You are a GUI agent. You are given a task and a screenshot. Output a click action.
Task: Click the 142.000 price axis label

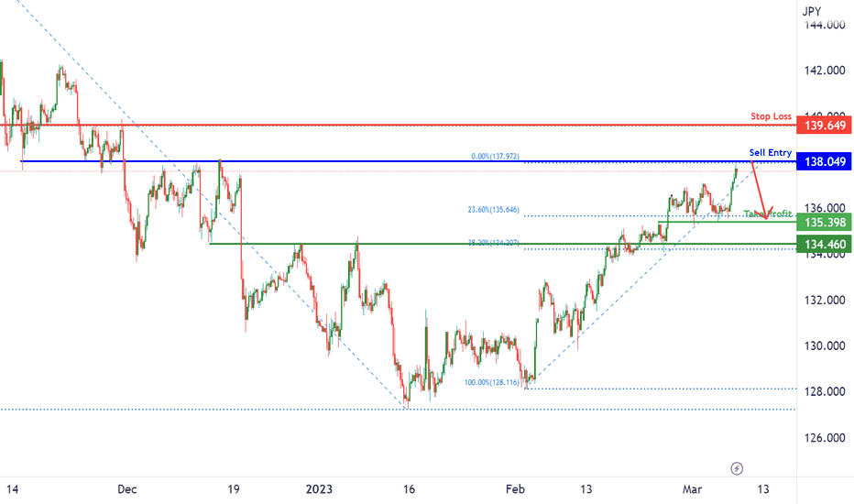click(x=825, y=71)
